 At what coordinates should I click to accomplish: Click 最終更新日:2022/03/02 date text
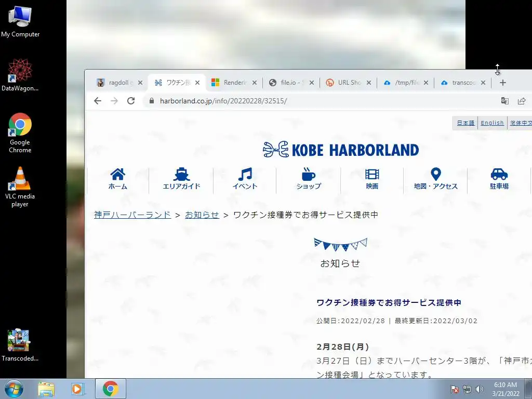[436, 321]
